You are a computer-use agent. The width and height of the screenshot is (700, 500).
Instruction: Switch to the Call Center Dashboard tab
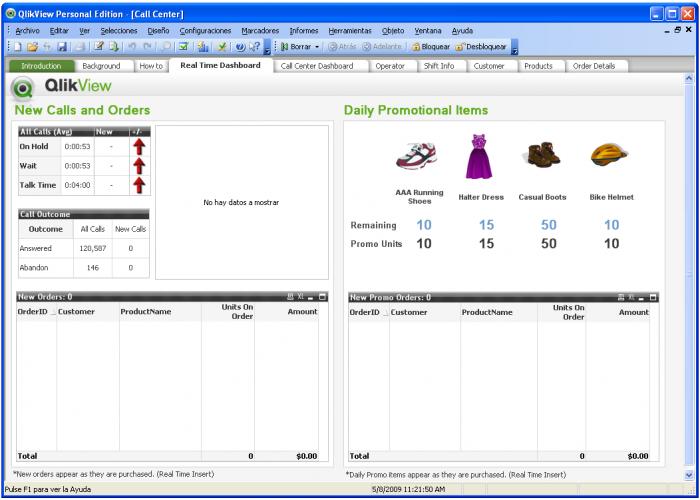pos(317,66)
